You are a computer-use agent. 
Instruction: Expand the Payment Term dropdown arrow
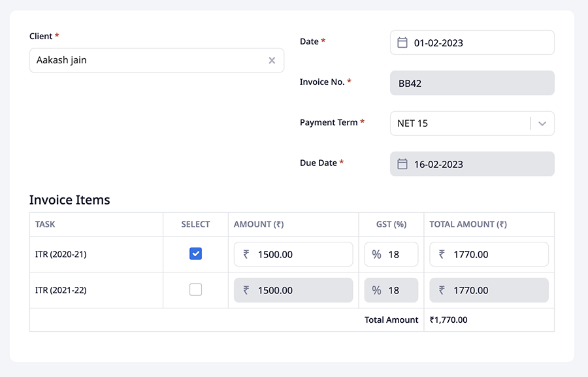coord(542,123)
